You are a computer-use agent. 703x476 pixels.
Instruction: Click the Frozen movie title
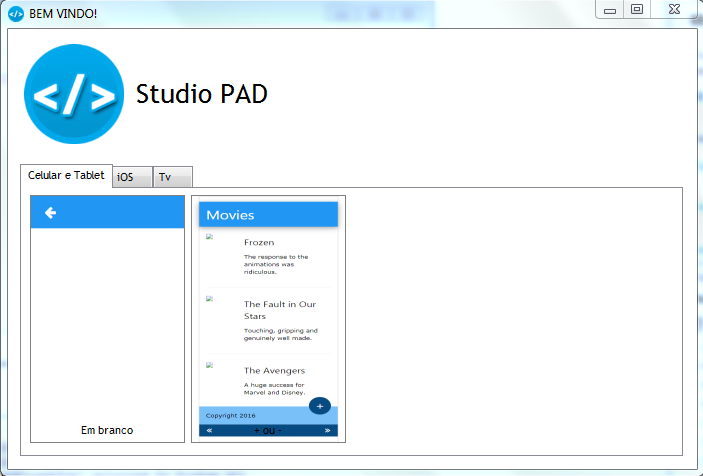(259, 242)
